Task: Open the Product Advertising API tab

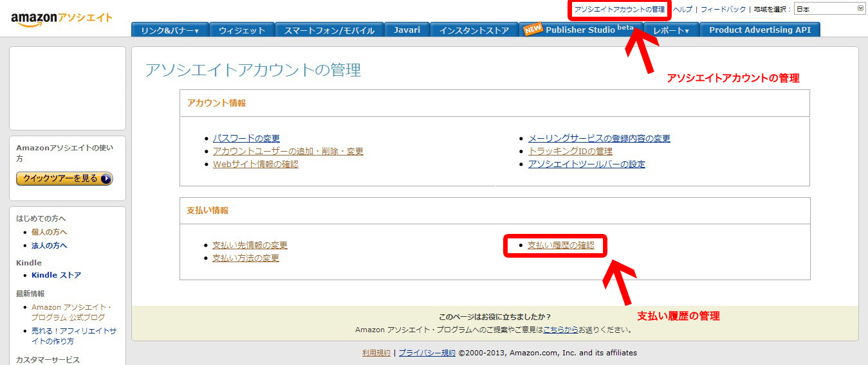Action: [760, 30]
